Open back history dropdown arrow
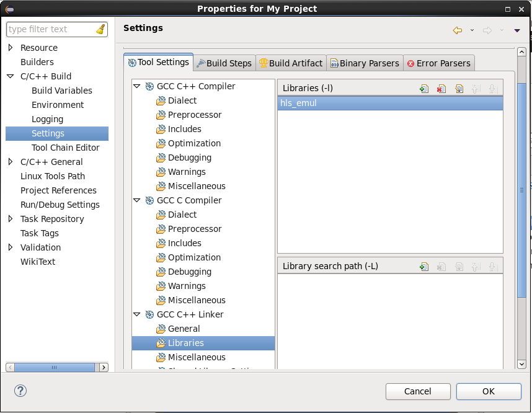Screen dimensions: 532x413 [x=472, y=30]
